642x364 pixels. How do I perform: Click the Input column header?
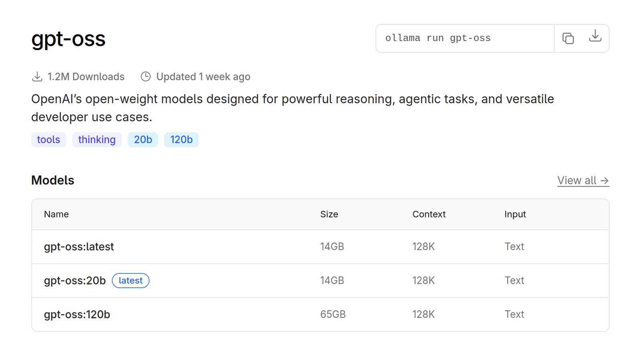(515, 214)
